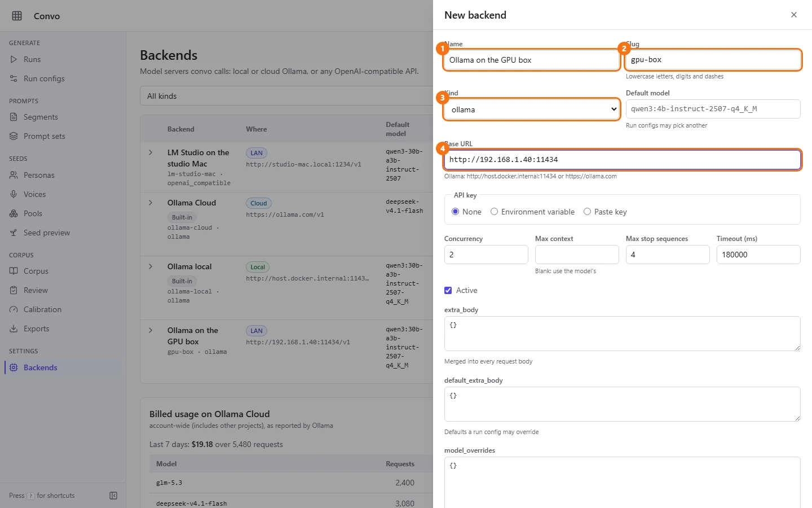This screenshot has height=508, width=812.
Task: Click the Max stop sequences field
Action: [x=668, y=255]
